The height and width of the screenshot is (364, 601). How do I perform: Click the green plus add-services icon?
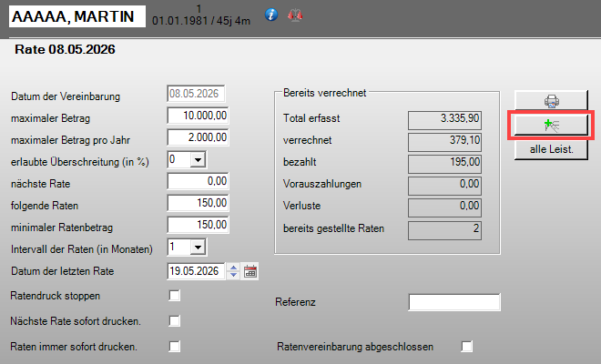tap(551, 125)
